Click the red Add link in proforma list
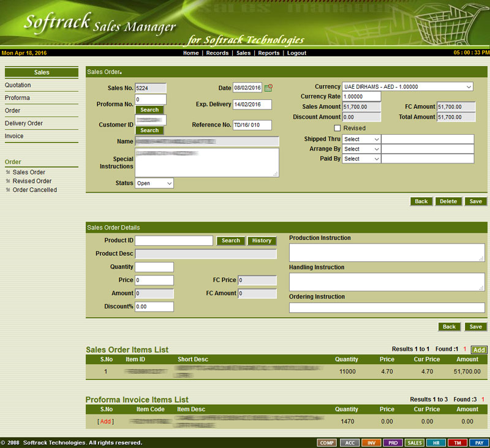The image size is (490, 448). tap(106, 422)
